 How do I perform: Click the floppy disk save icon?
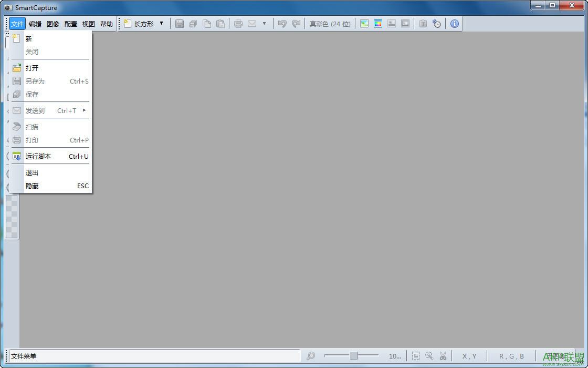(x=180, y=24)
